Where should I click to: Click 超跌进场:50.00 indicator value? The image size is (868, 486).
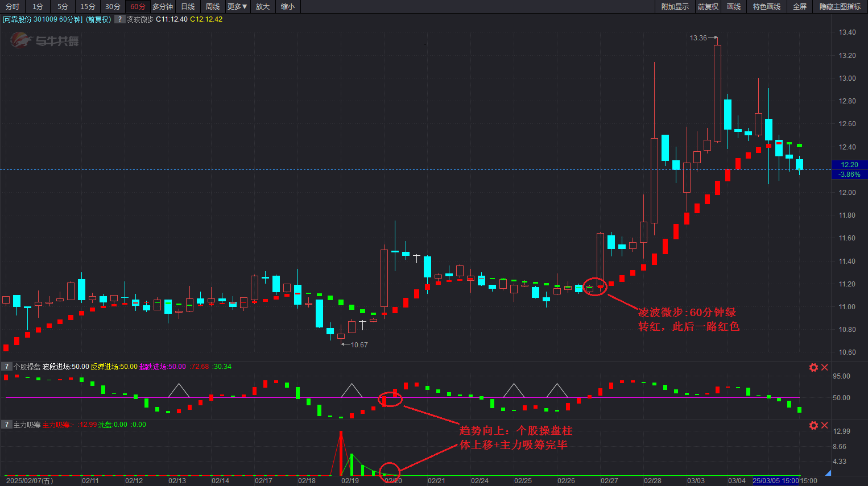pyautogui.click(x=163, y=367)
